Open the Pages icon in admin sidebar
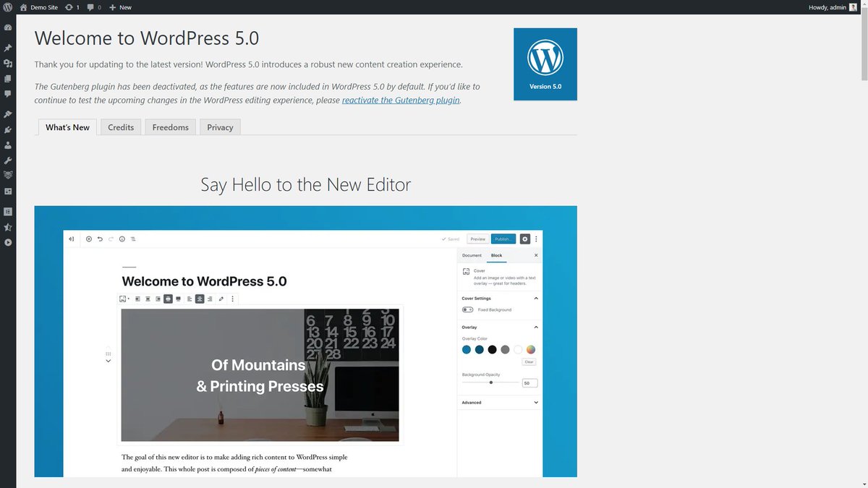868x488 pixels. 8,79
